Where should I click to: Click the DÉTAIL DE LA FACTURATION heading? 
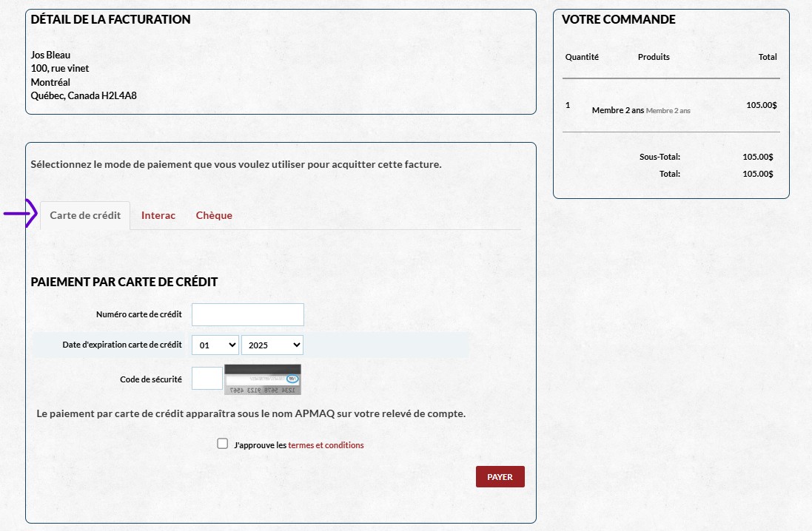pos(111,20)
